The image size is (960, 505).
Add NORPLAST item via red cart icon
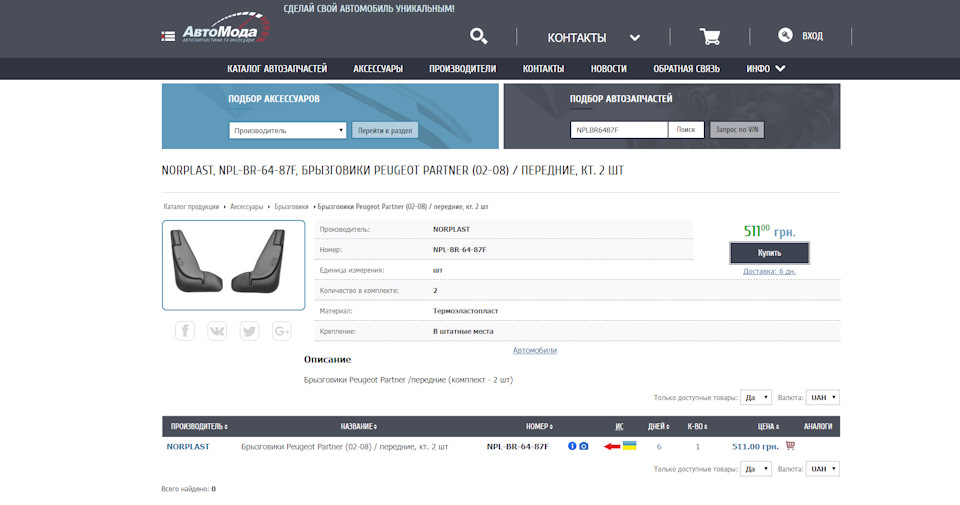[x=790, y=446]
